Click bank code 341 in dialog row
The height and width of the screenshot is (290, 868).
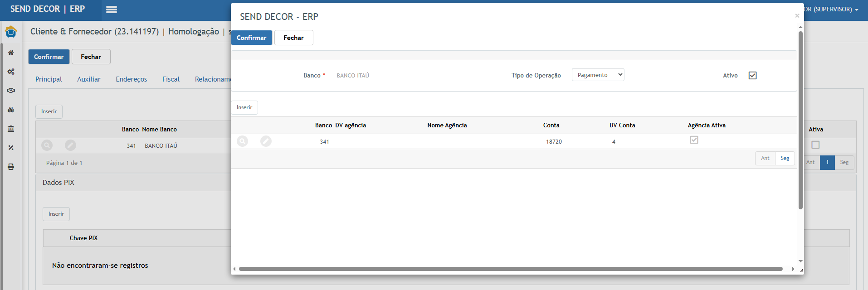pyautogui.click(x=324, y=142)
